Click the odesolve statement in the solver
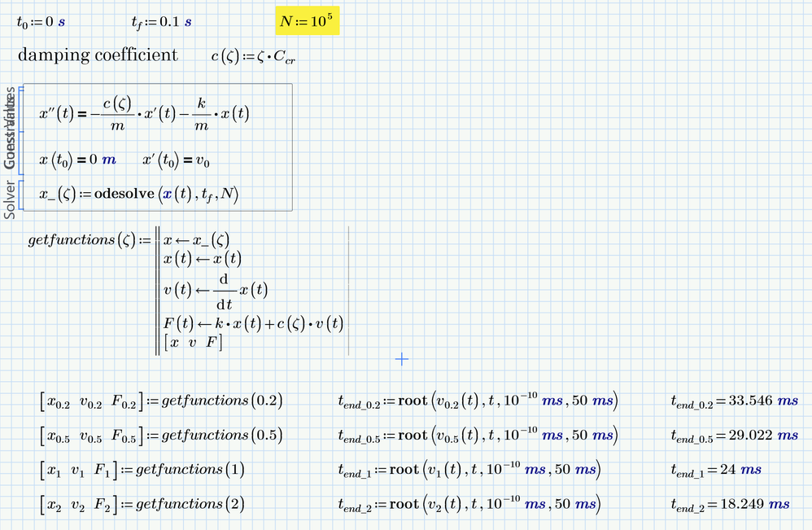This screenshot has height=530, width=812. (x=140, y=193)
